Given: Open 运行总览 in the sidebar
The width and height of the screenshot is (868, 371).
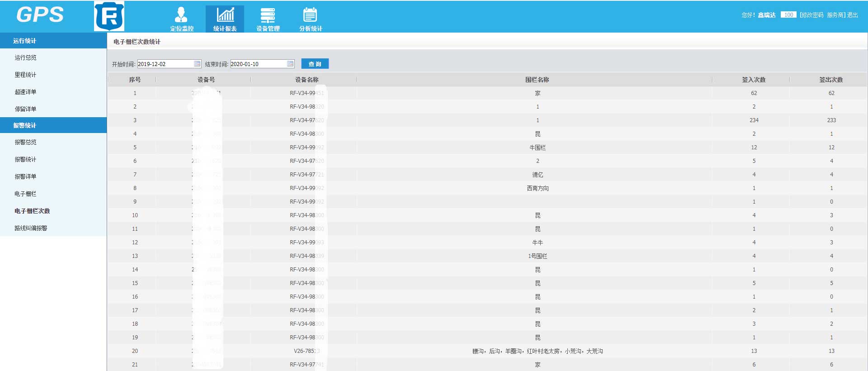Looking at the screenshot, I should [25, 57].
